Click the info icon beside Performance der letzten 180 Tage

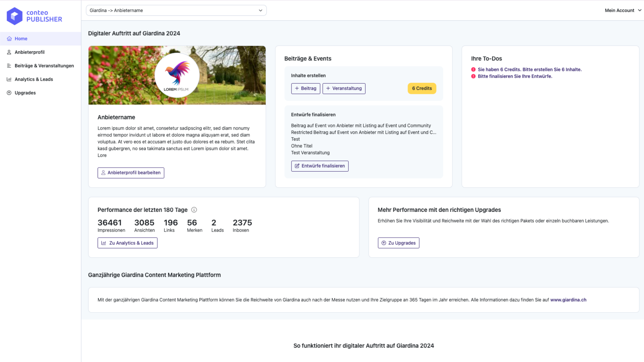(194, 210)
